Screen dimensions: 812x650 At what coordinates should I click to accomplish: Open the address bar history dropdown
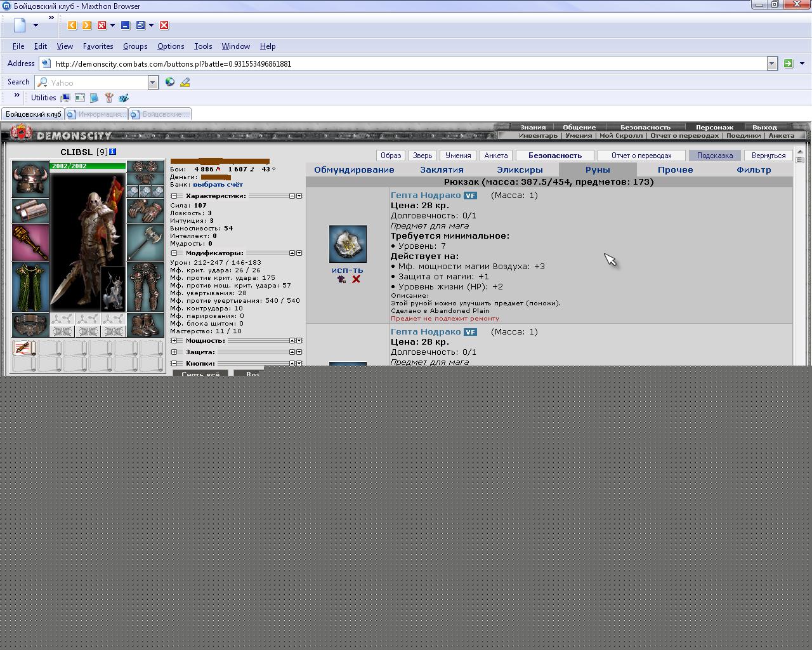pos(772,63)
